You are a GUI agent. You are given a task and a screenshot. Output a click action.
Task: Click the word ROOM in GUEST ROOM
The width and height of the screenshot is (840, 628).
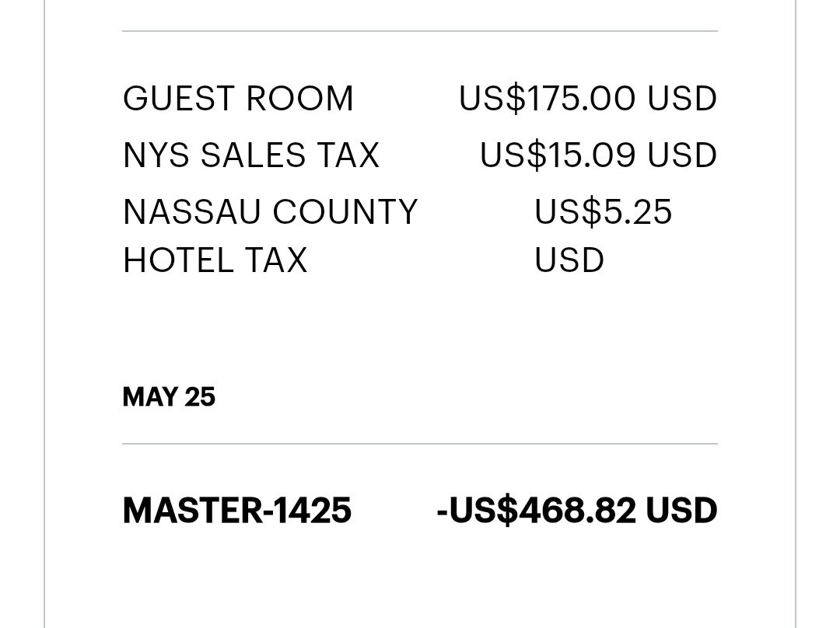pos(299,99)
